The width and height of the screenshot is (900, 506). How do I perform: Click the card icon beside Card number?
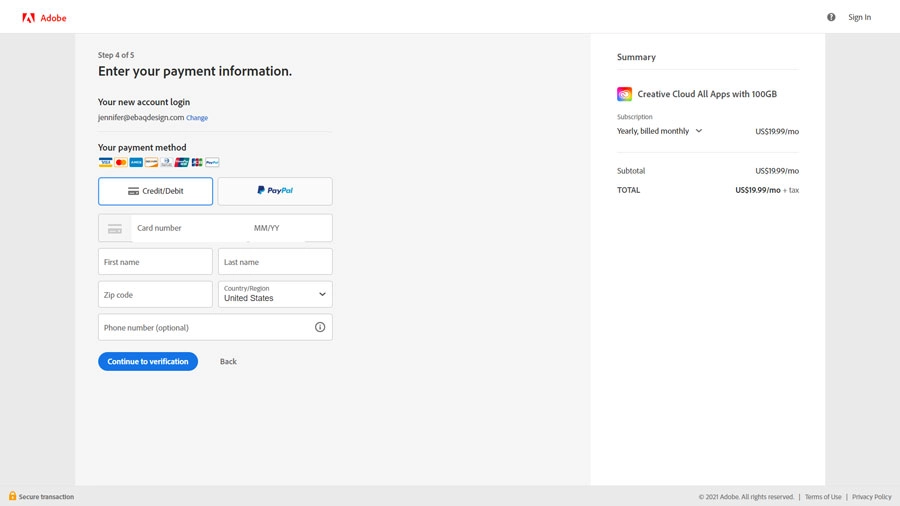coord(115,229)
